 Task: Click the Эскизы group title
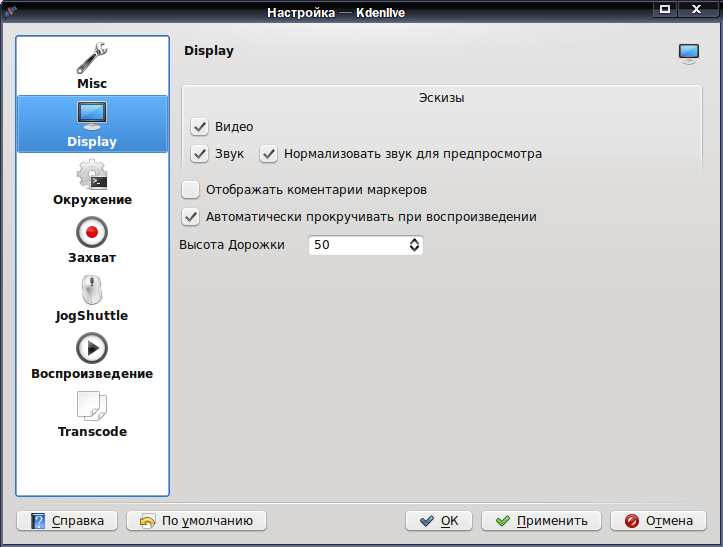click(441, 98)
